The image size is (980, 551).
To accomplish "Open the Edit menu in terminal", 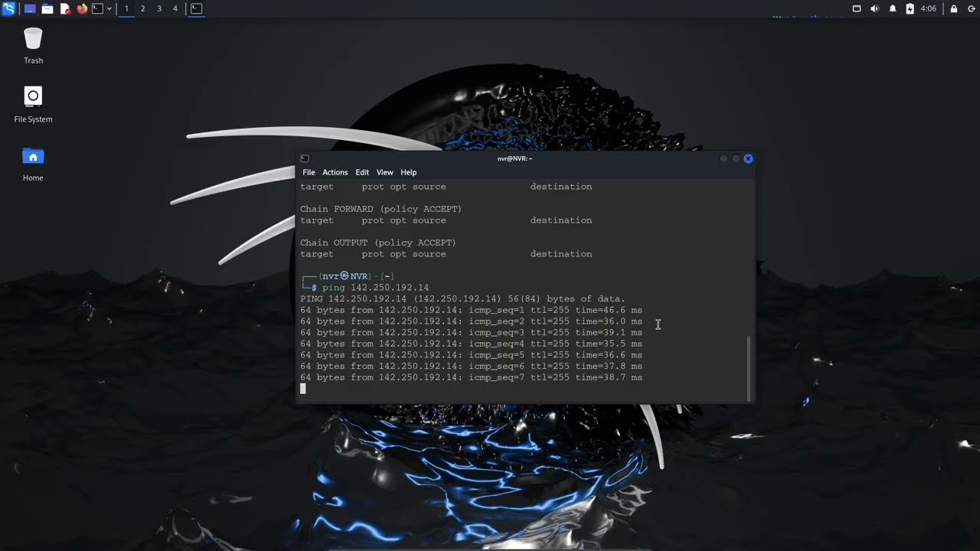I will pos(362,172).
